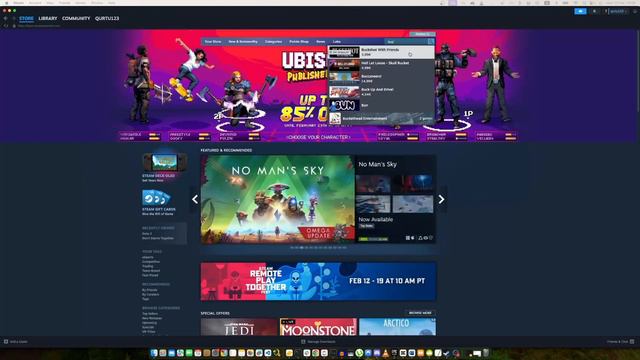This screenshot has width=640, height=360.
Task: Open Specials in Browse Categories
Action: (x=148, y=327)
